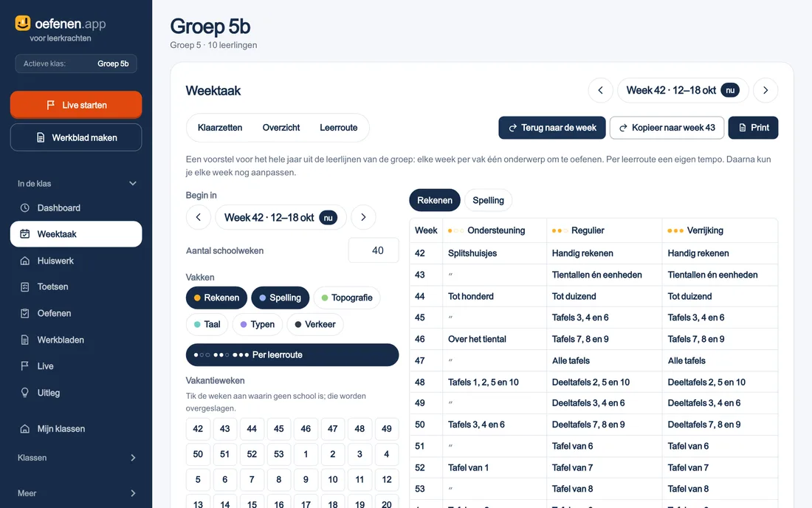Move Begin in to the previous week
Image resolution: width=812 pixels, height=508 pixels.
point(199,217)
